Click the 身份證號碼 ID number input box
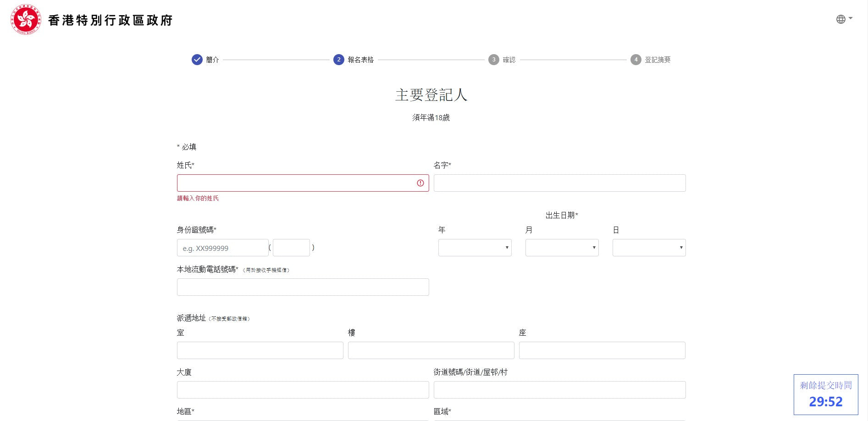The width and height of the screenshot is (868, 421). 222,248
